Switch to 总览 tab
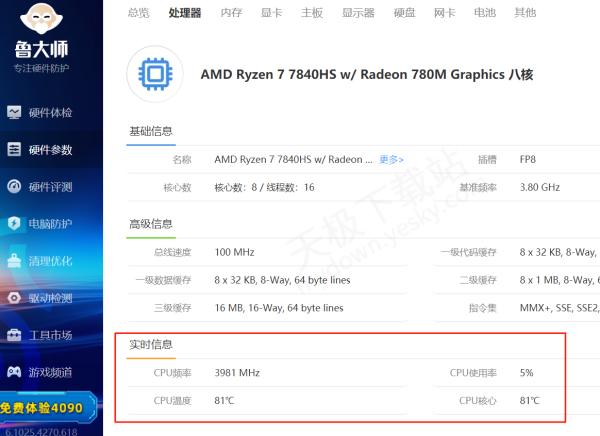Screen dimensions: 600x436 [x=139, y=13]
